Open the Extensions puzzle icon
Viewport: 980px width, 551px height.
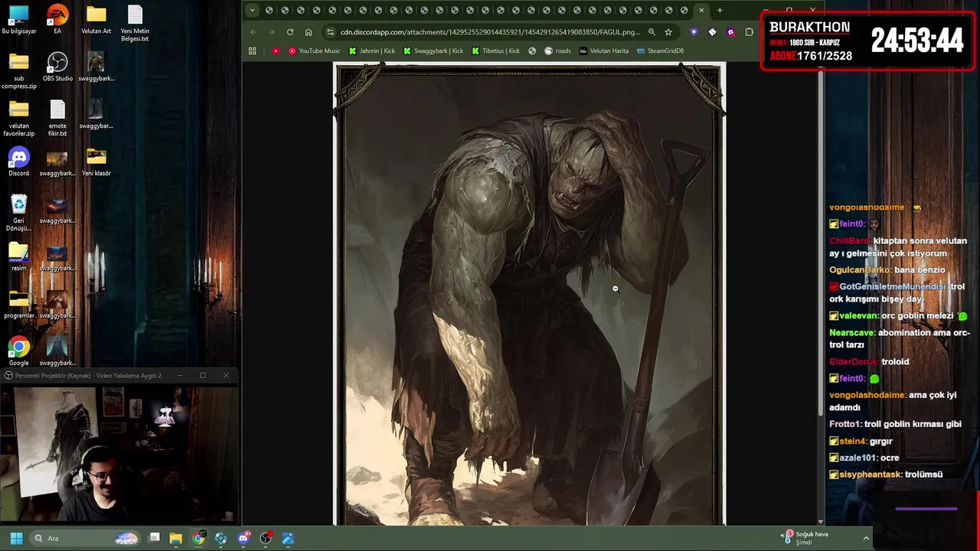coord(749,32)
